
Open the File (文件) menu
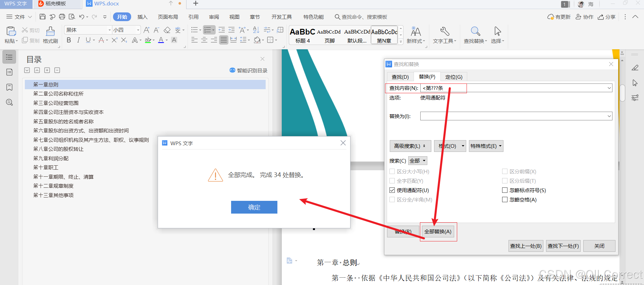coord(19,17)
